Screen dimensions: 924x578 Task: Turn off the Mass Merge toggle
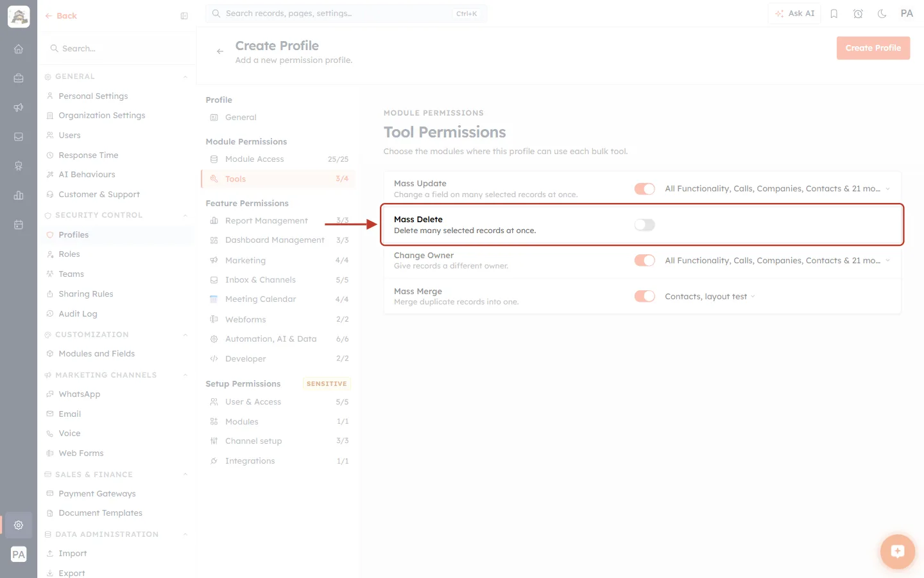(x=645, y=296)
